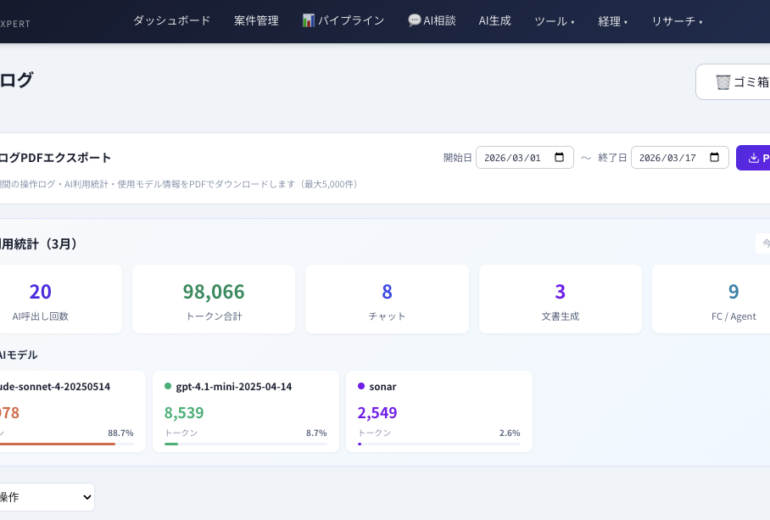The image size is (770, 520).
Task: Expand the ツール dropdown menu
Action: pos(554,21)
